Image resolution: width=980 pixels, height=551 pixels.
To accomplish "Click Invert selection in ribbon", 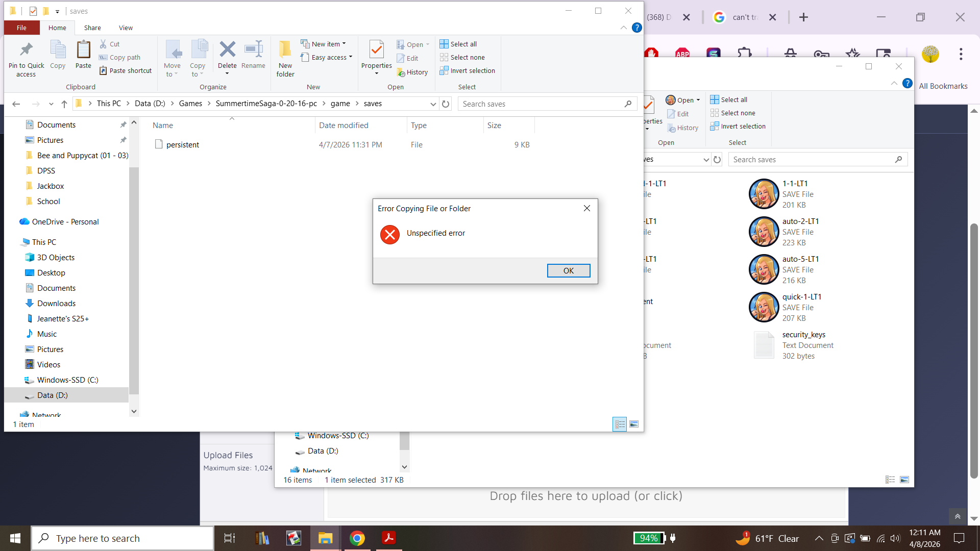I will click(x=472, y=71).
